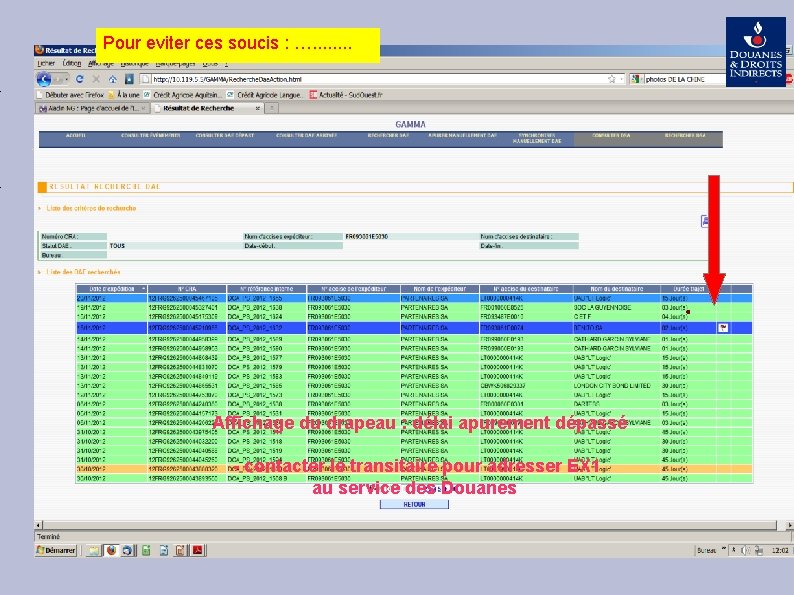Click the blue bookmark icon beside the home button
This screenshot has width=794, height=595.
click(129, 79)
